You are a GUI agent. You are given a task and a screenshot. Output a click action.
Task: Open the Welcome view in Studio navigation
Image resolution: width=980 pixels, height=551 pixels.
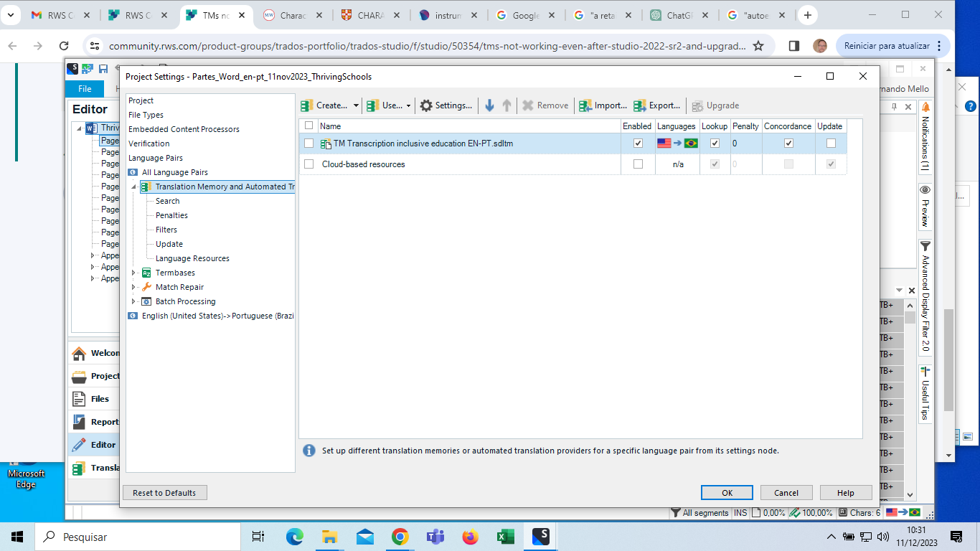coord(95,353)
